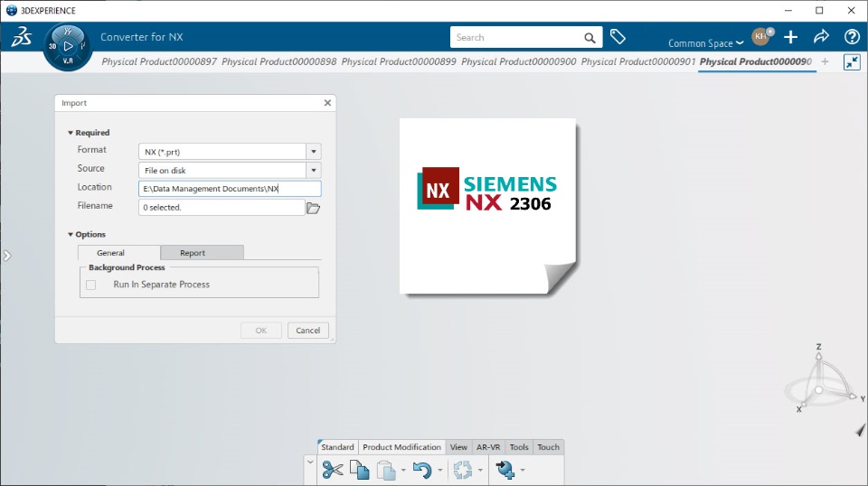The height and width of the screenshot is (486, 868).
Task: Click the Update refresh icon
Action: point(463,471)
